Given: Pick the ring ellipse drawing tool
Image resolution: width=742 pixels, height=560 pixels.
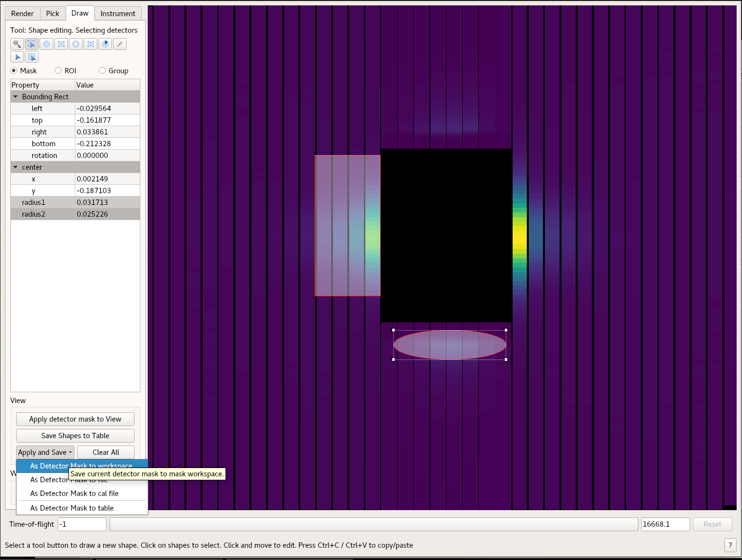Looking at the screenshot, I should tap(76, 44).
